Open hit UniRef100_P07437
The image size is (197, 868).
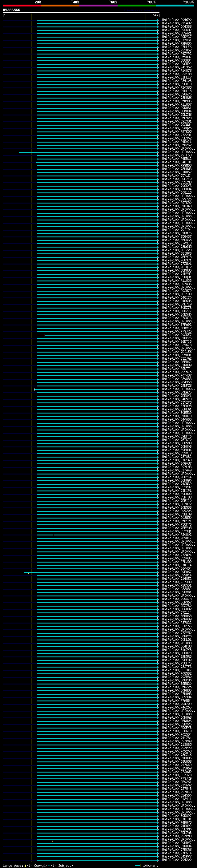point(177,376)
